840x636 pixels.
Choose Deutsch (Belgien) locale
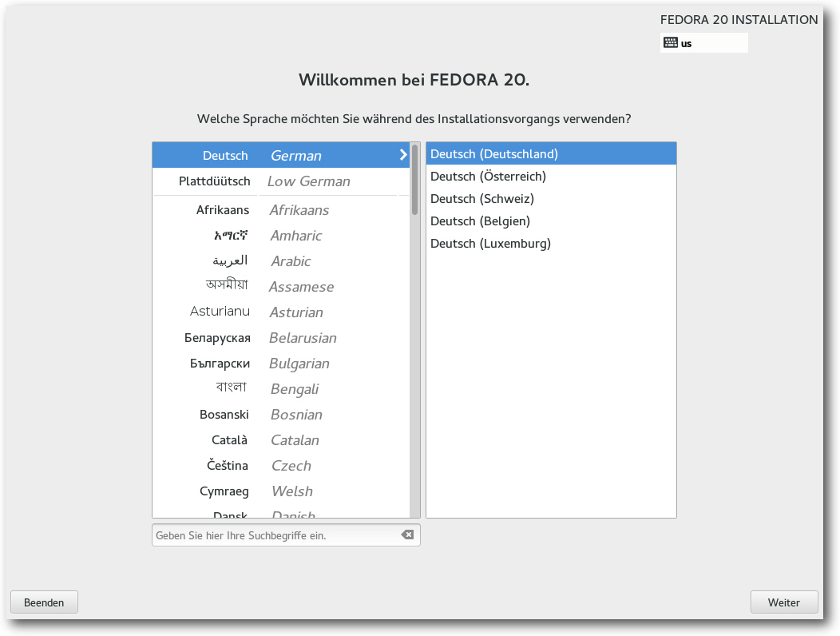[x=551, y=221]
